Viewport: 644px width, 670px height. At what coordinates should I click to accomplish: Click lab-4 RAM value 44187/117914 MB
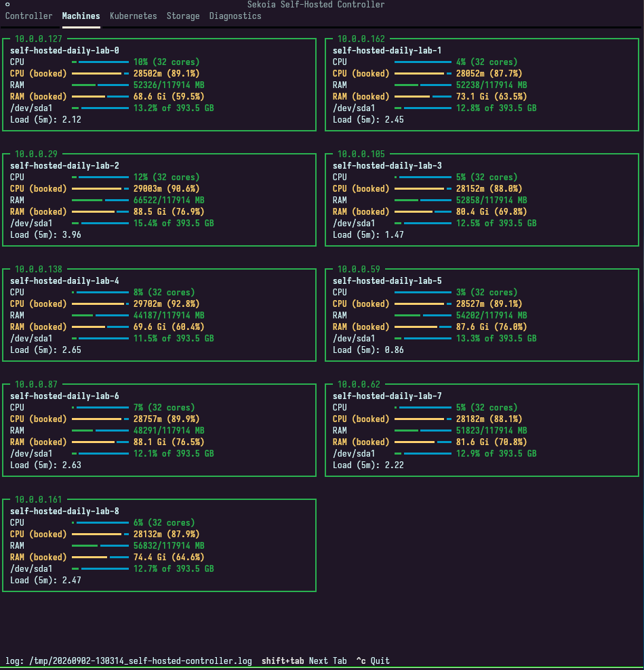pyautogui.click(x=169, y=315)
